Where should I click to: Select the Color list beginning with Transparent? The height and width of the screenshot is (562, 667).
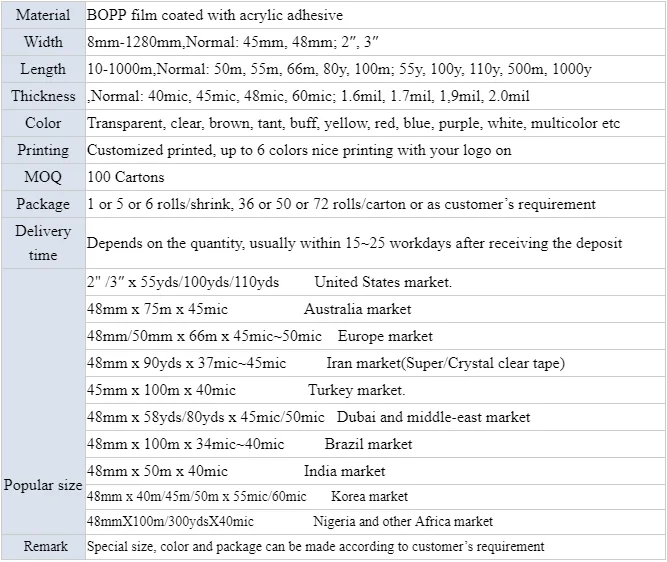[353, 124]
